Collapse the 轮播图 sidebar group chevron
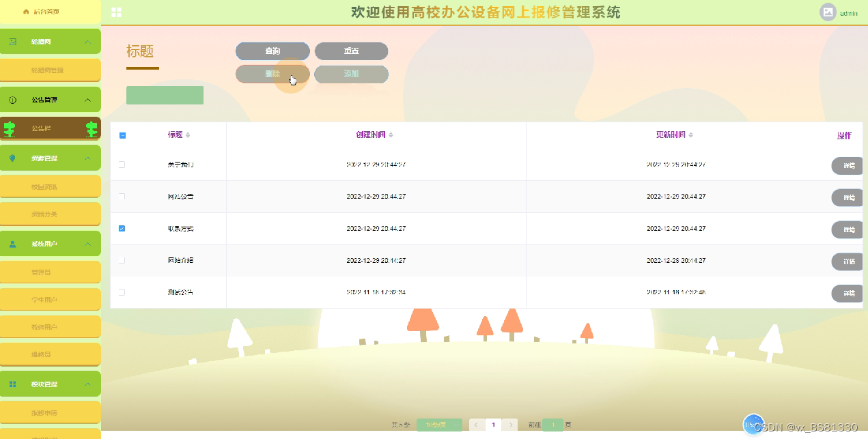Image resolution: width=868 pixels, height=439 pixels. click(87, 42)
